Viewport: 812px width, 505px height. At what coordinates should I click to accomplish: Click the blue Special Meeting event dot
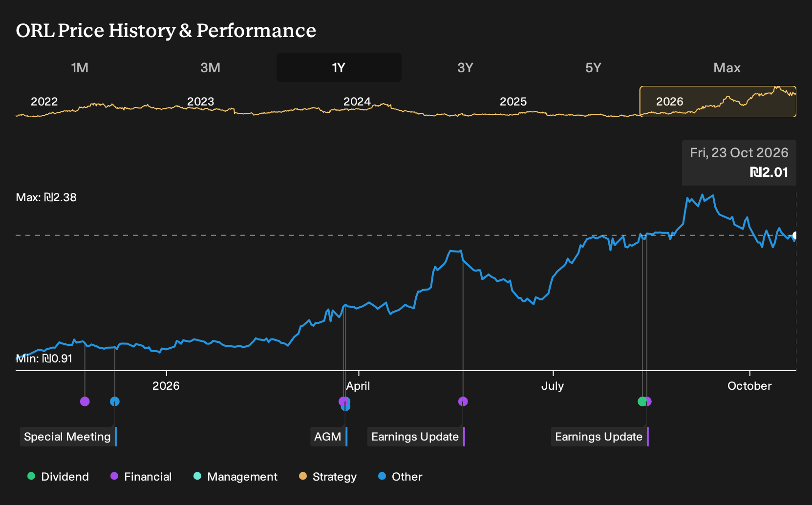pos(115,401)
